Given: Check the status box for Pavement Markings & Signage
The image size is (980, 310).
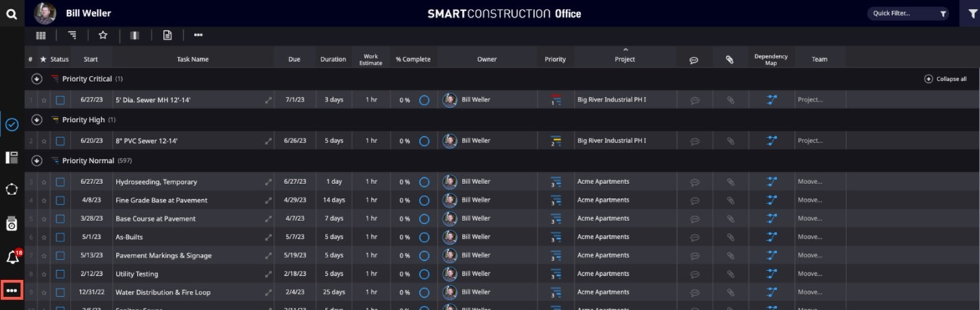Looking at the screenshot, I should pos(60,255).
